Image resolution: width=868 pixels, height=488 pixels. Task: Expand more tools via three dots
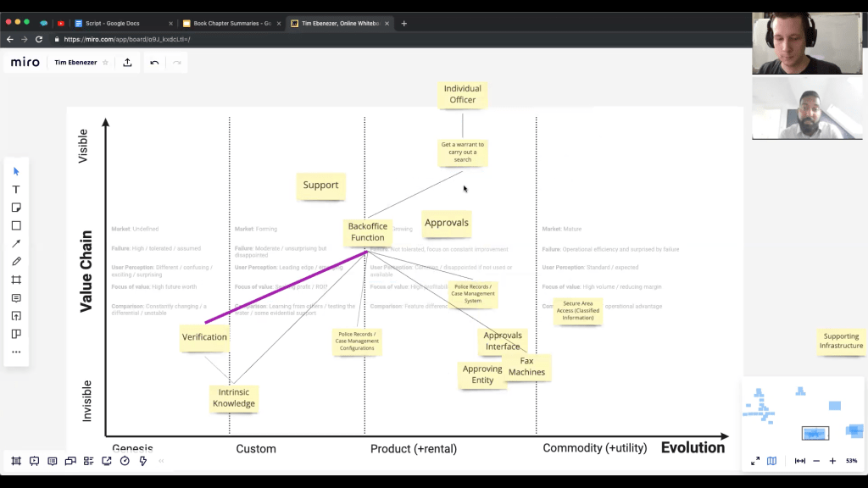click(16, 352)
